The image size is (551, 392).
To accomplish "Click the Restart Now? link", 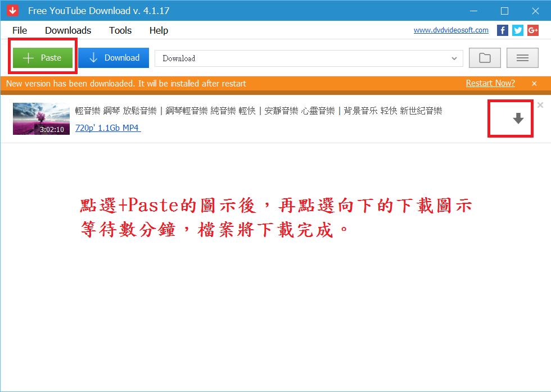I will (x=490, y=83).
